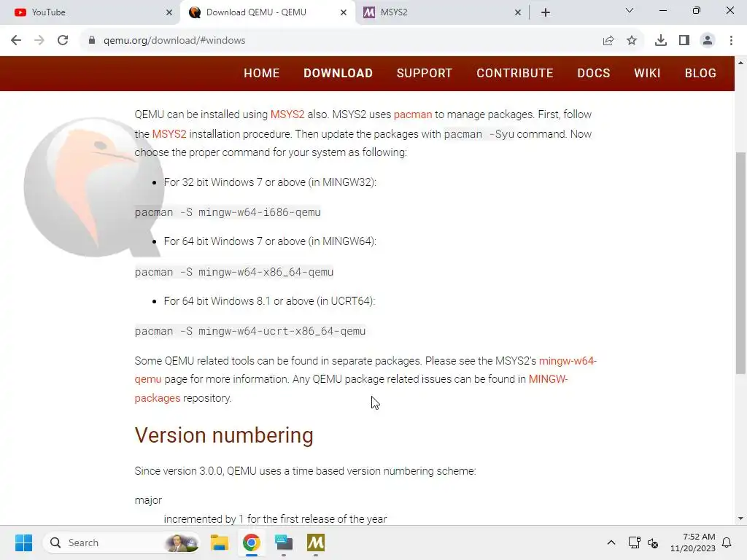Screen dimensions: 747x560
Task: View site information lock icon
Action: coord(92,41)
